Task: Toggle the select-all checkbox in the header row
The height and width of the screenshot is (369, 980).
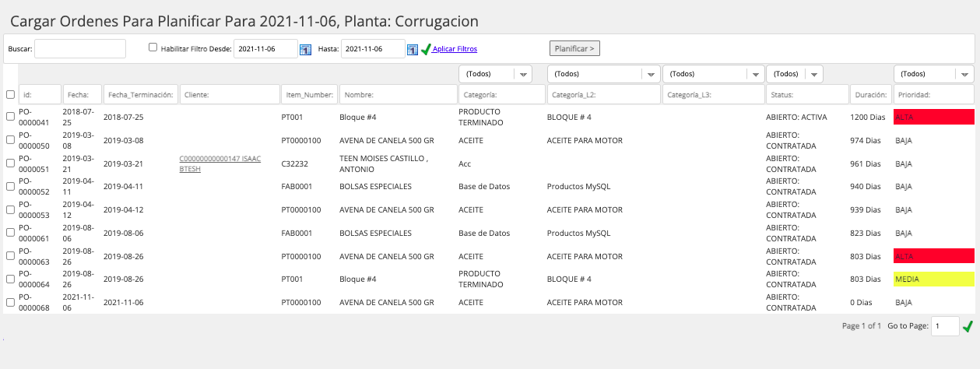Action: tap(10, 94)
